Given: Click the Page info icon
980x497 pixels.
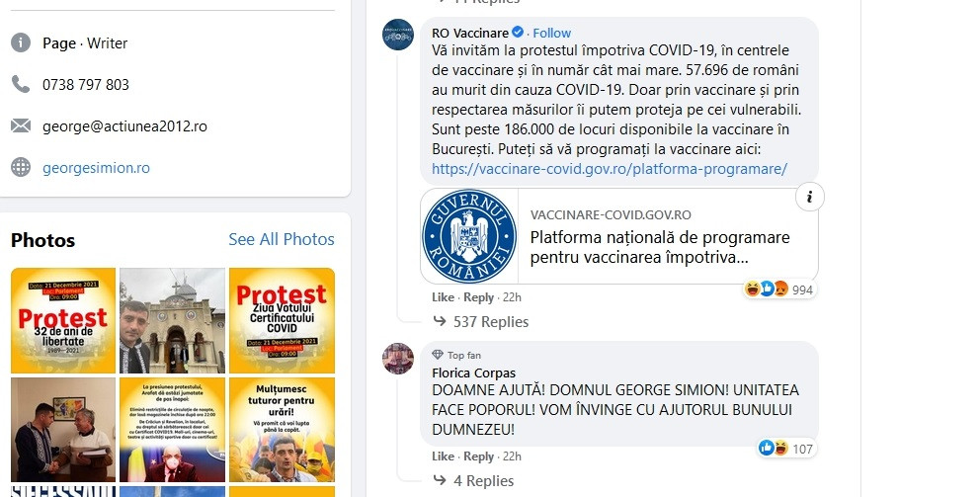Looking at the screenshot, I should [x=21, y=43].
